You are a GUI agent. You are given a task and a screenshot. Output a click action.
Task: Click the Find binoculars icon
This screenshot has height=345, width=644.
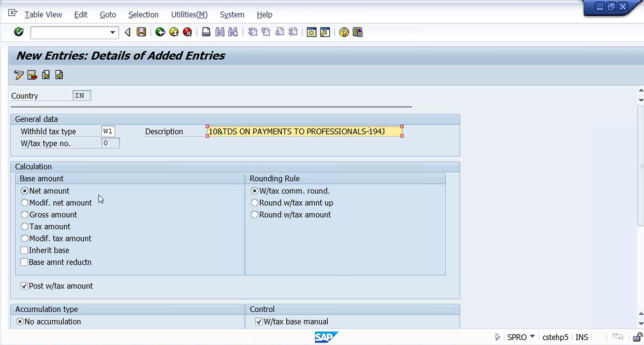point(220,32)
